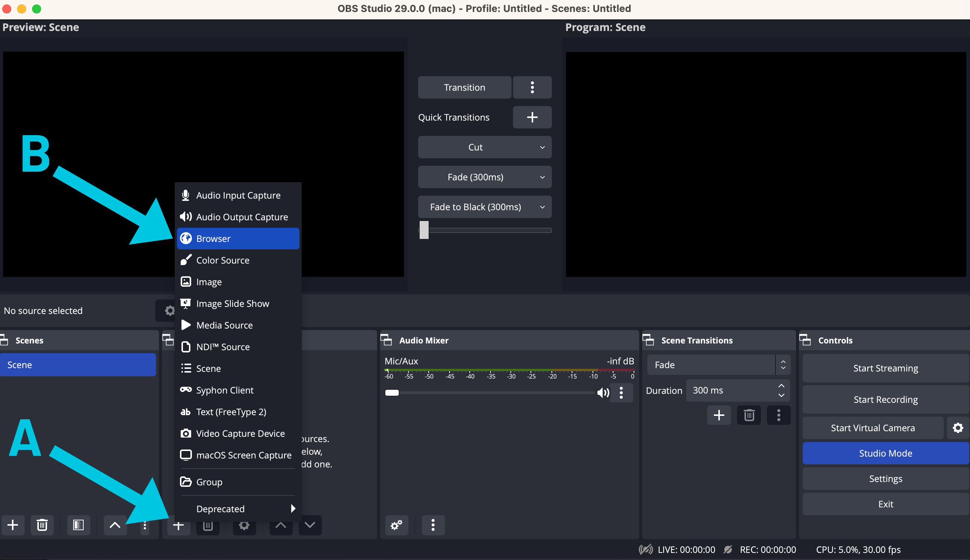Remove selected scene with trash icon
This screenshot has width=970, height=560.
pyautogui.click(x=42, y=525)
